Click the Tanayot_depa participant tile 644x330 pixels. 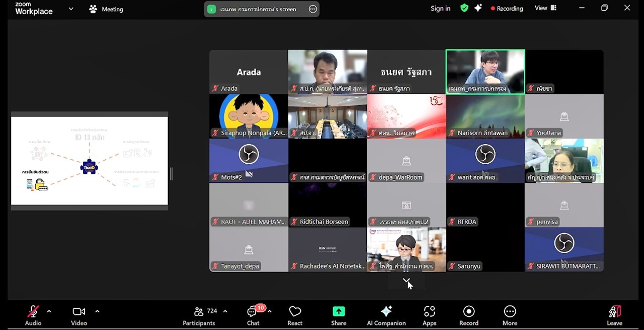[249, 249]
